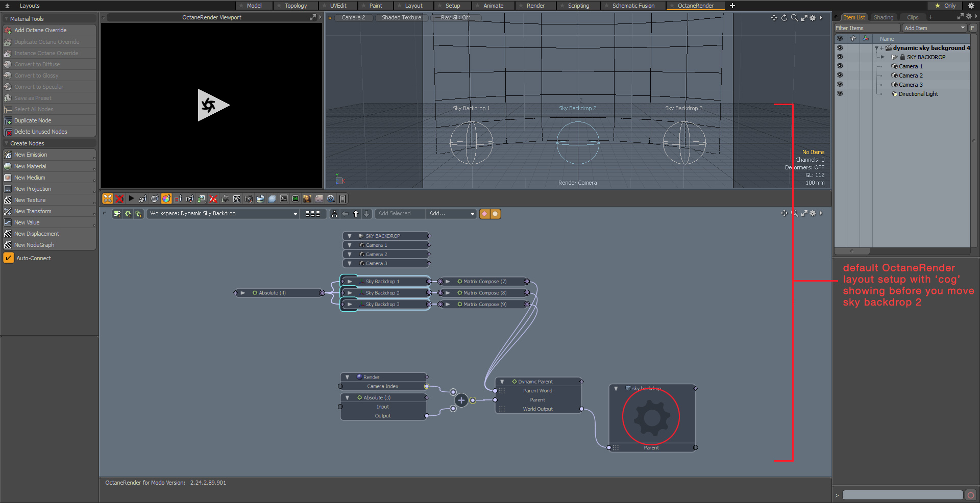Open the global settings gear at top right
The width and height of the screenshot is (980, 503).
point(971,6)
